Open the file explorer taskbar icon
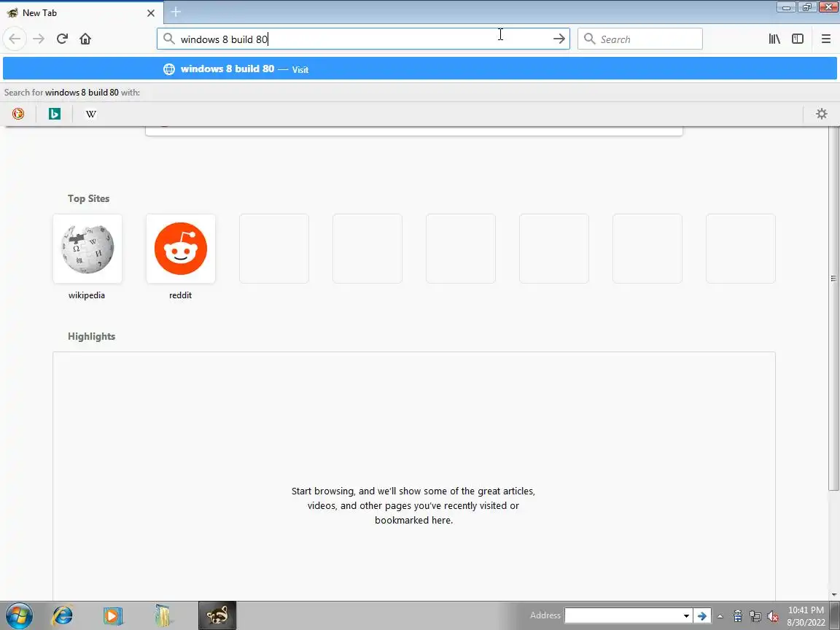Image resolution: width=840 pixels, height=630 pixels. [x=163, y=615]
